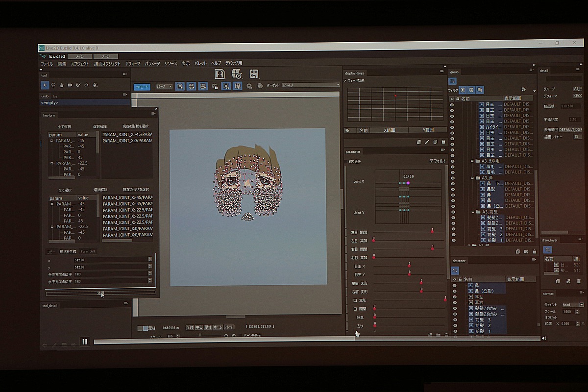Click the large portrait icon above the canvas
588x392 pixels.
point(220,73)
